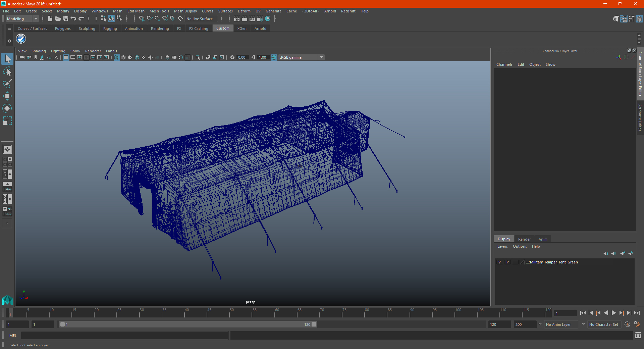Select the Lasso tool in toolbox
The image size is (644, 349).
[7, 71]
